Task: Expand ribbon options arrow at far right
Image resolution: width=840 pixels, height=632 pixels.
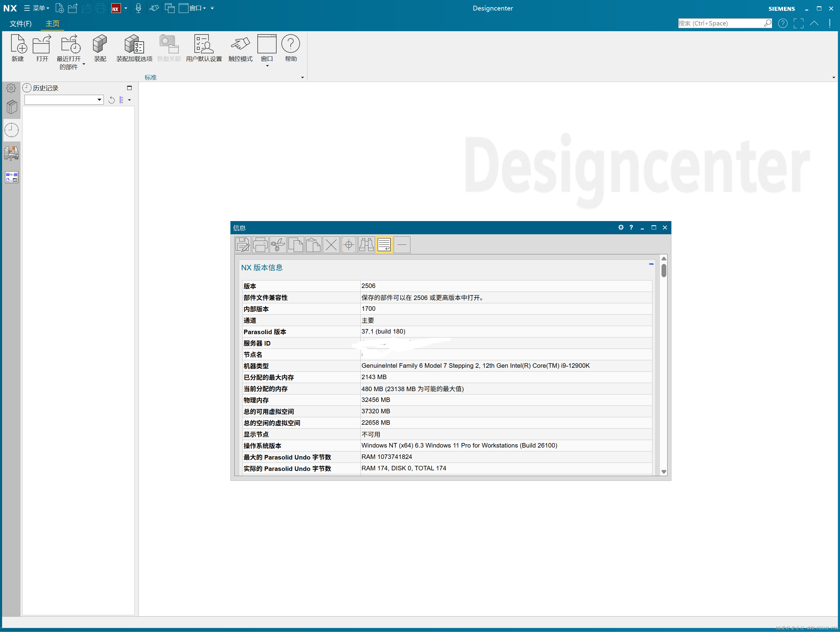Action: pos(833,77)
